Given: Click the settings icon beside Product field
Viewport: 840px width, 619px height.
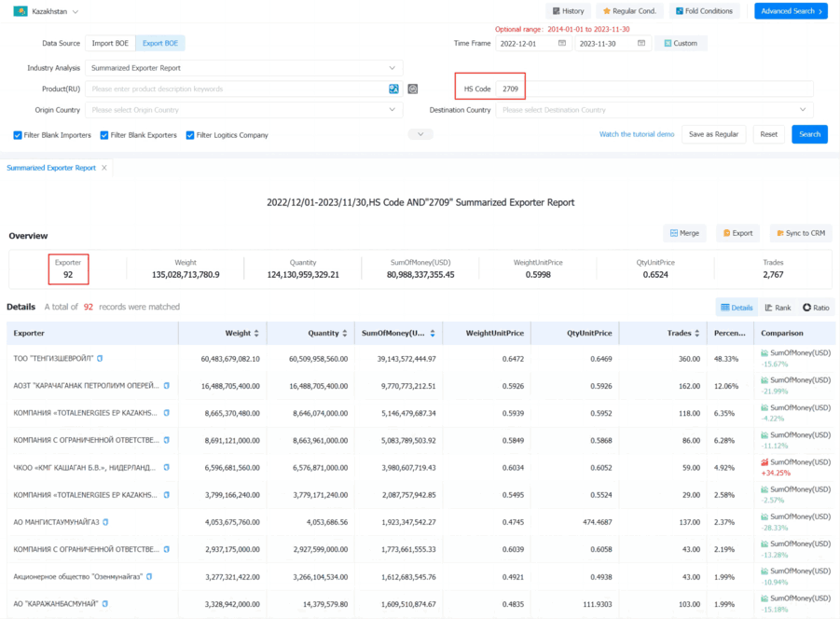Looking at the screenshot, I should pos(412,89).
